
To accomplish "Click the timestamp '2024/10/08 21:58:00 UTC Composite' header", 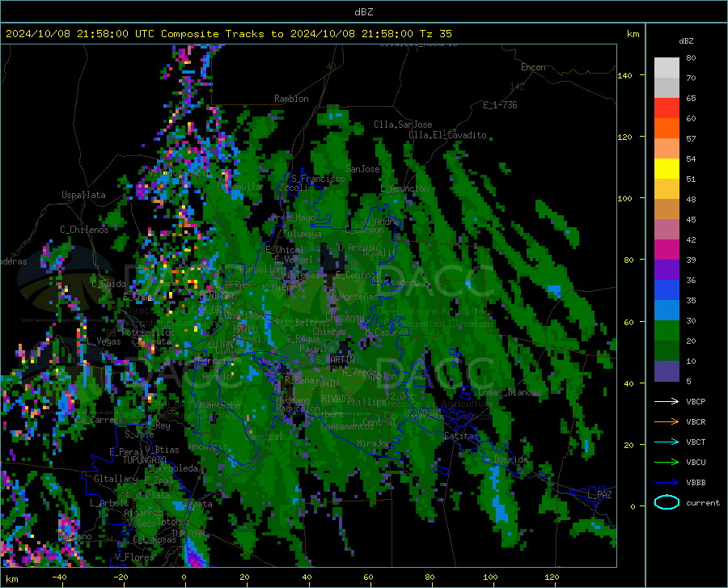I will (x=112, y=34).
